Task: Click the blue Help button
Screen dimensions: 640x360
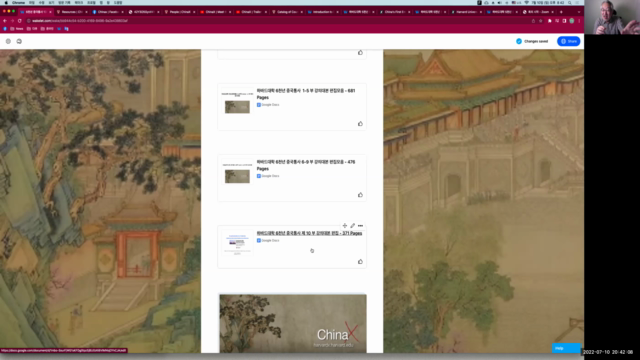Action: click(566, 348)
